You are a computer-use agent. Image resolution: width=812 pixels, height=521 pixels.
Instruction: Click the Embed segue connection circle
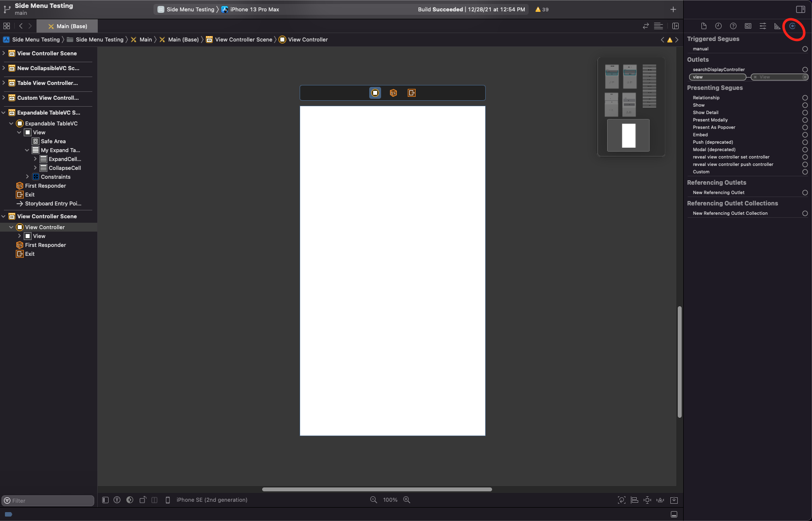(805, 135)
